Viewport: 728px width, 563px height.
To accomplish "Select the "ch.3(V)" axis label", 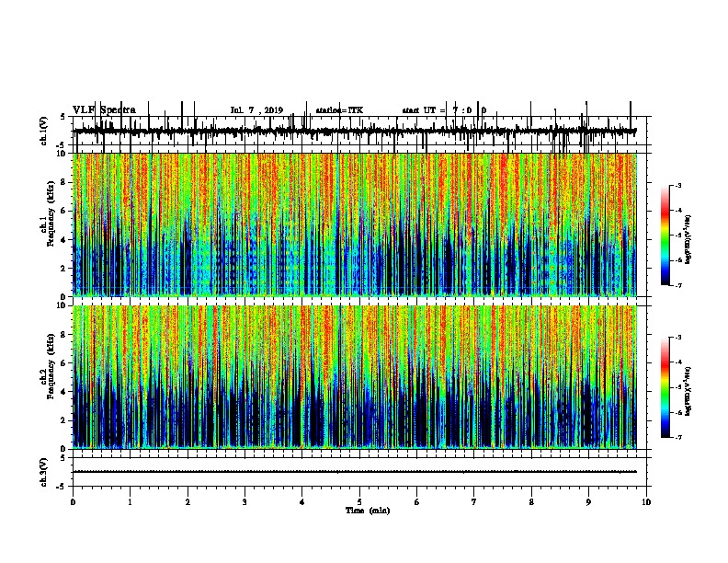I will point(44,473).
